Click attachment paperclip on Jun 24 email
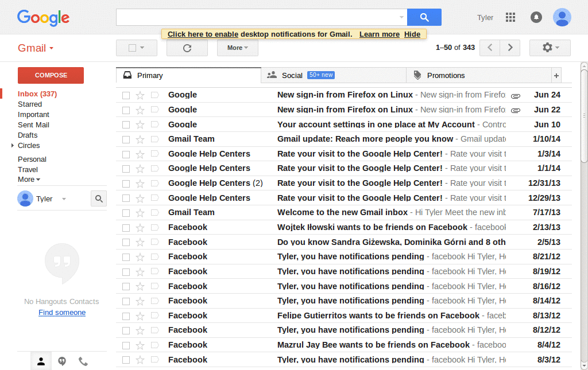This screenshot has width=588, height=370. (x=516, y=96)
